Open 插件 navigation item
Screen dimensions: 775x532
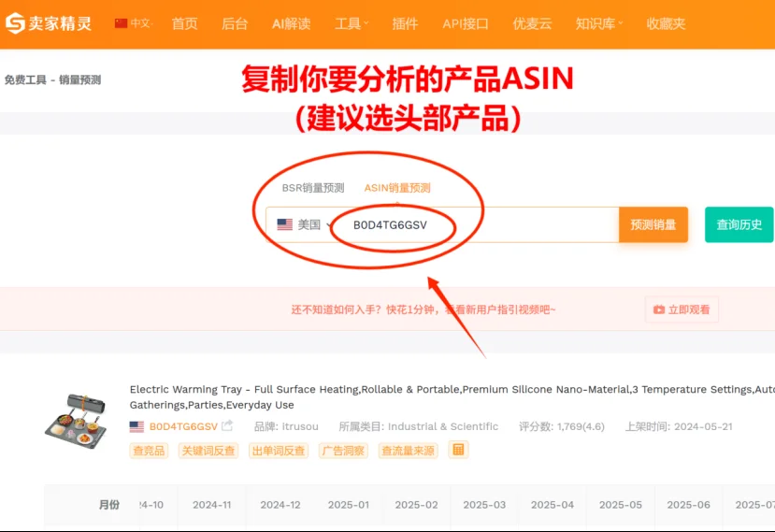pyautogui.click(x=405, y=23)
